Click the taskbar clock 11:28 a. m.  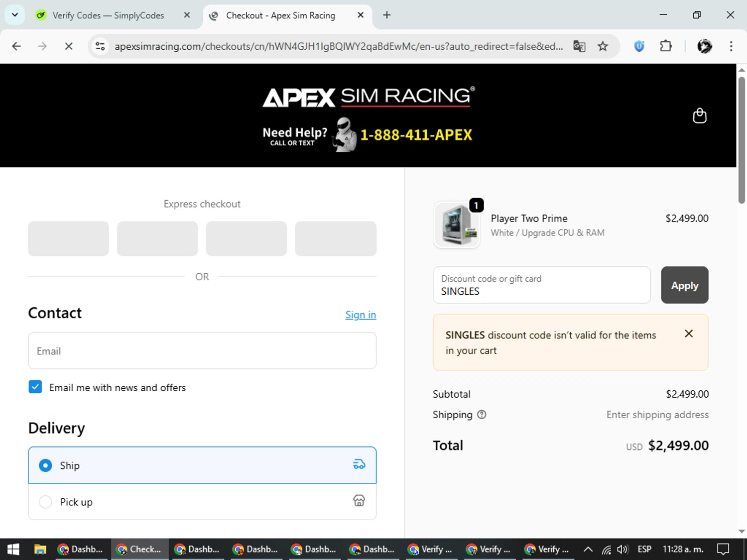[x=683, y=549]
